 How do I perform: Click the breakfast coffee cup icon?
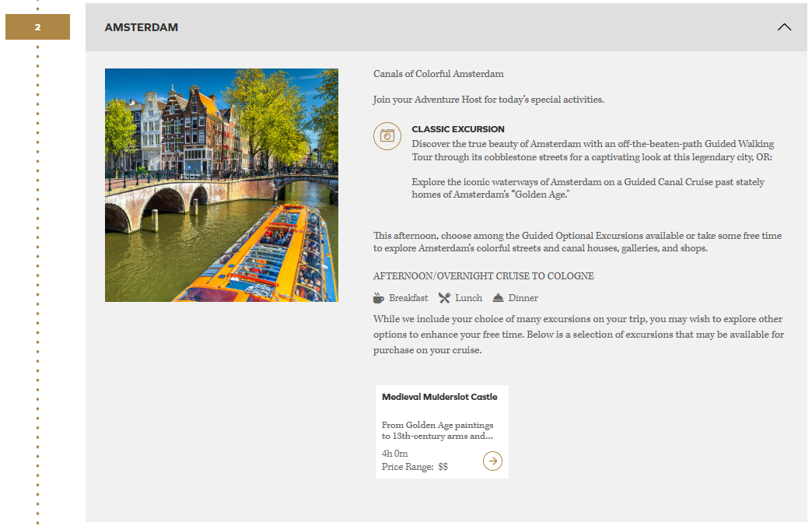click(x=379, y=298)
